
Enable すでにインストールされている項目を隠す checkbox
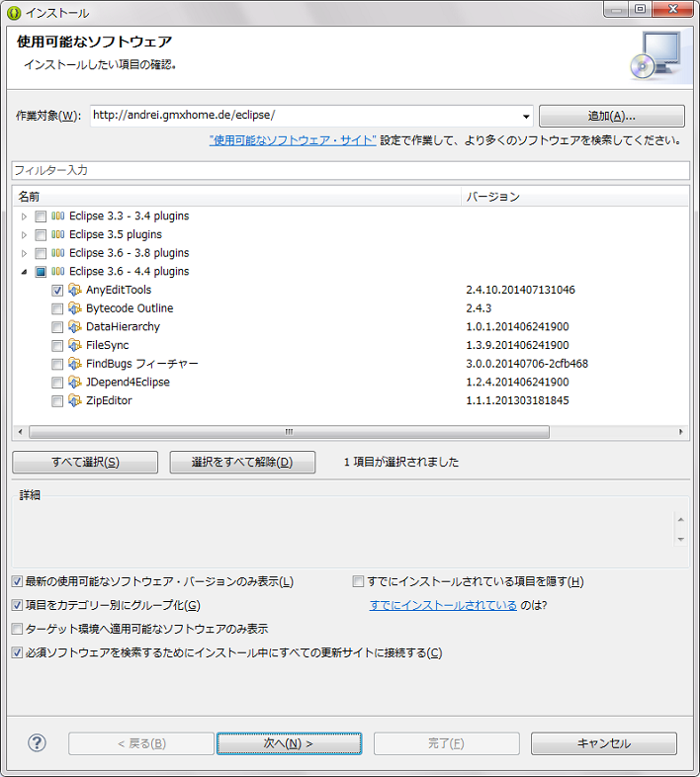[x=358, y=581]
